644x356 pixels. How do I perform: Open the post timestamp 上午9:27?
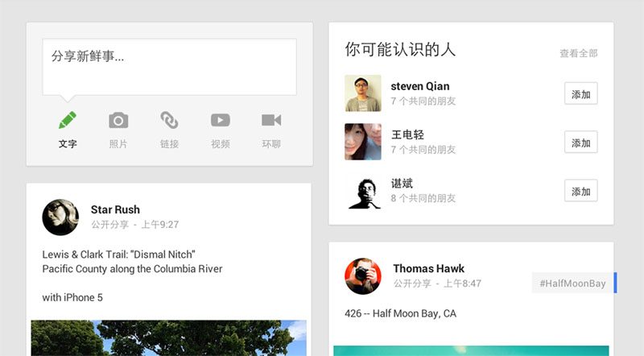point(160,225)
